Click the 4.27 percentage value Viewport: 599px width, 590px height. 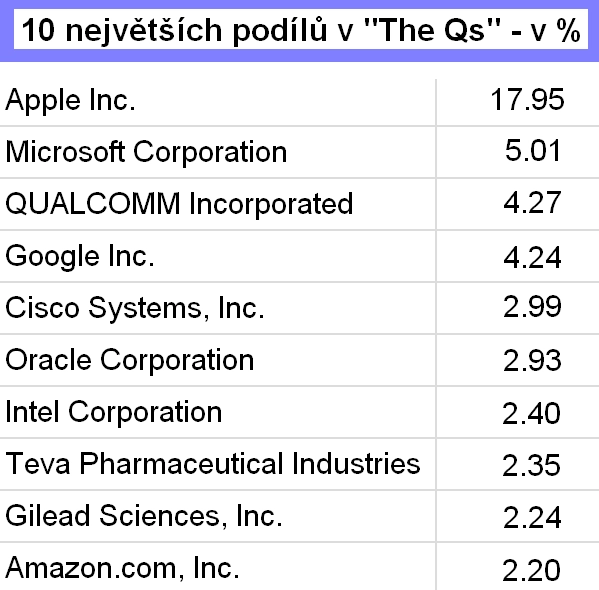click(x=533, y=203)
